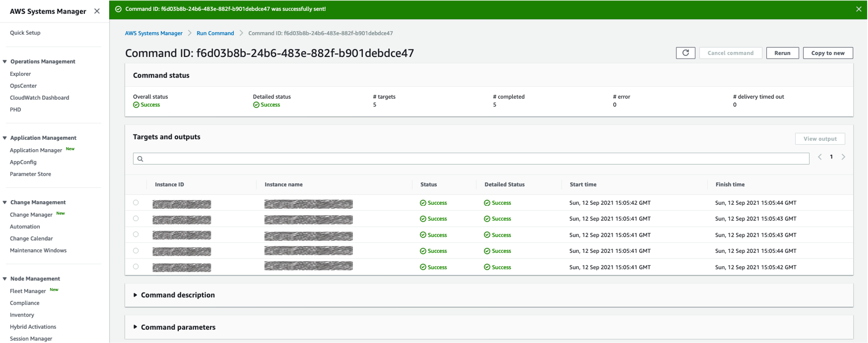Click the refresh icon button
The image size is (868, 343).
685,53
